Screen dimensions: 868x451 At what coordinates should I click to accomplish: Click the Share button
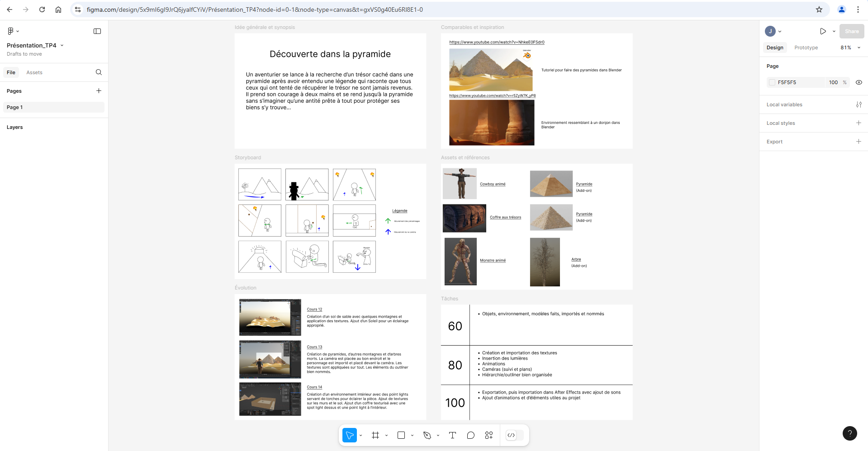(852, 31)
